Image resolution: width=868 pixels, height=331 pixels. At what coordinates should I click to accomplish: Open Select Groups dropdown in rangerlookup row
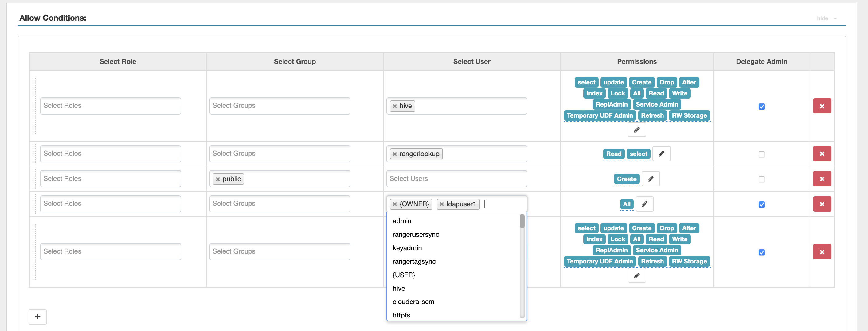tap(279, 154)
